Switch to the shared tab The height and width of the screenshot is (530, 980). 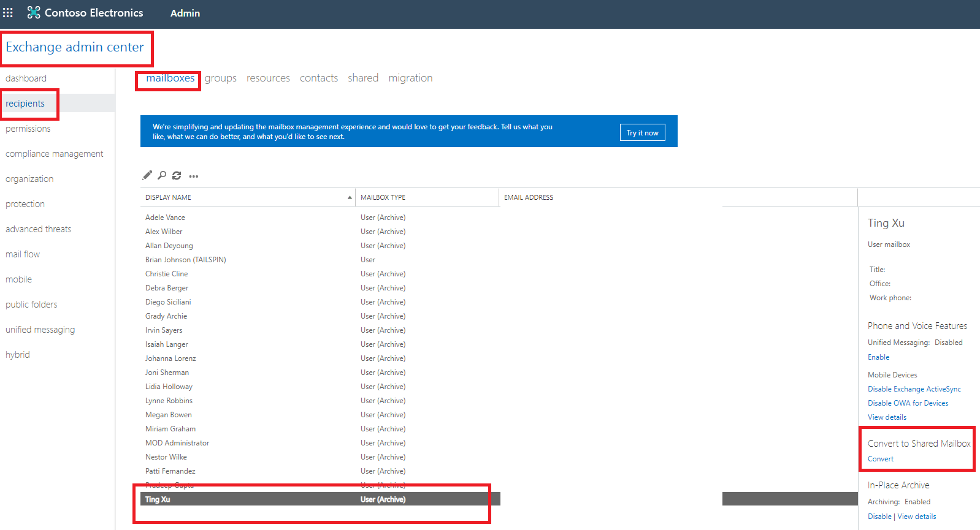[363, 78]
